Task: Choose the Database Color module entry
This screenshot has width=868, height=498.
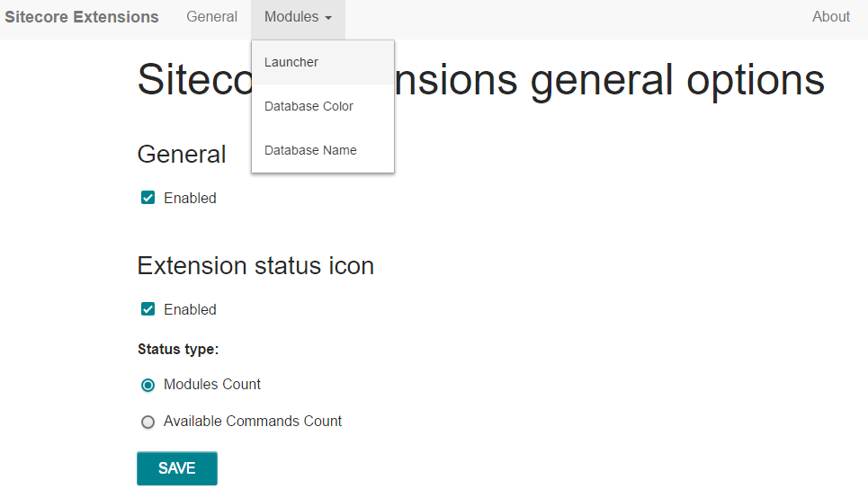Action: pyautogui.click(x=323, y=106)
